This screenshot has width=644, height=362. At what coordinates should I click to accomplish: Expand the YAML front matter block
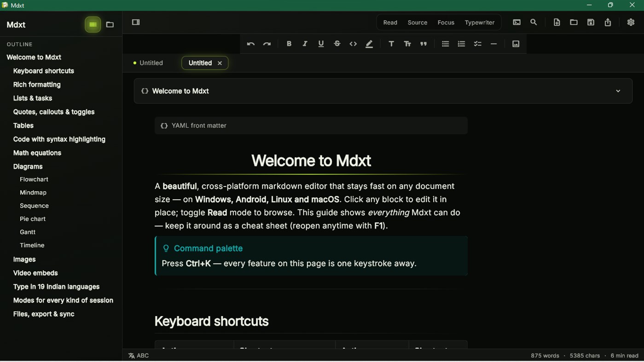[x=311, y=126]
